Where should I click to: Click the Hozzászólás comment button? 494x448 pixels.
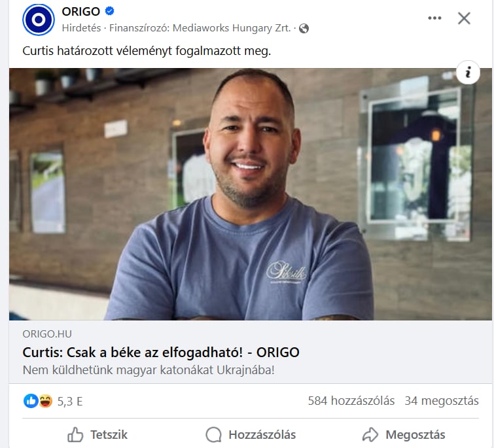251,435
